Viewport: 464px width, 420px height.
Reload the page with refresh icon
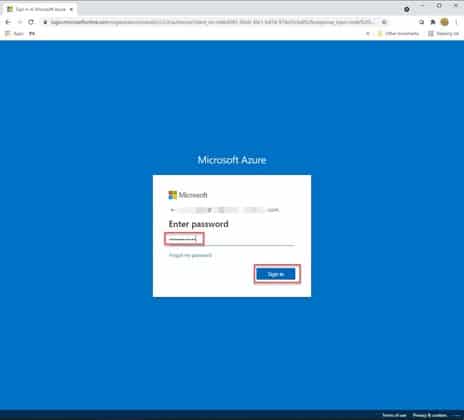(x=31, y=22)
